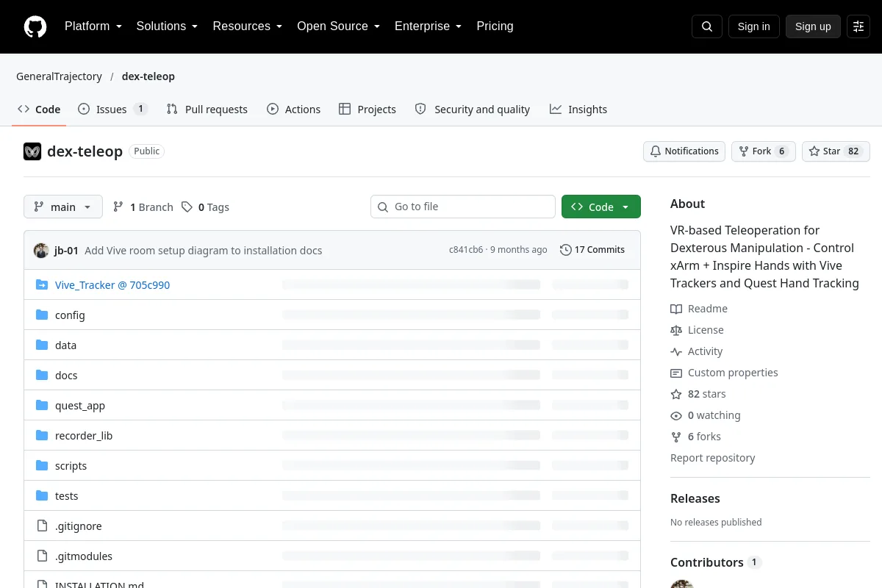Image resolution: width=882 pixels, height=588 pixels.
Task: Click the scales icon beside License
Action: point(676,330)
